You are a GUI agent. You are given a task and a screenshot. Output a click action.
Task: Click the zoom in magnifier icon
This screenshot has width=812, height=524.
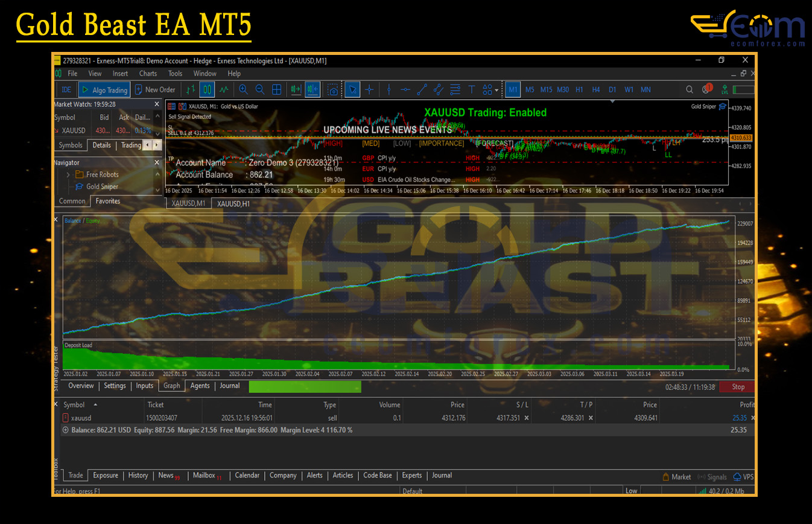pyautogui.click(x=243, y=90)
